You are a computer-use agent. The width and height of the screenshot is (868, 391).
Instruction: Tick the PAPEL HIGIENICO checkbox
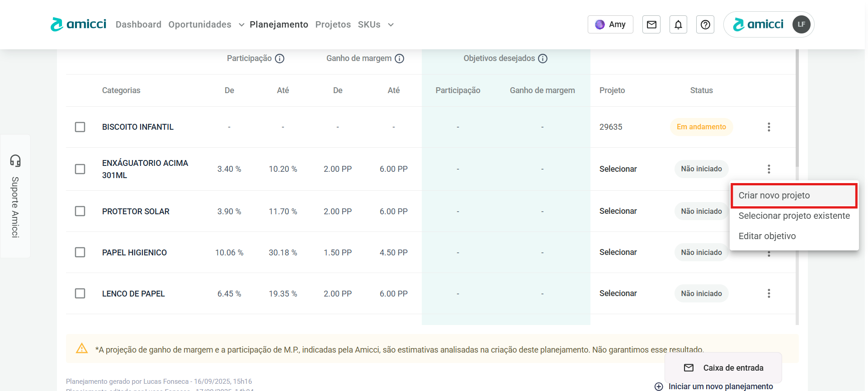point(80,252)
